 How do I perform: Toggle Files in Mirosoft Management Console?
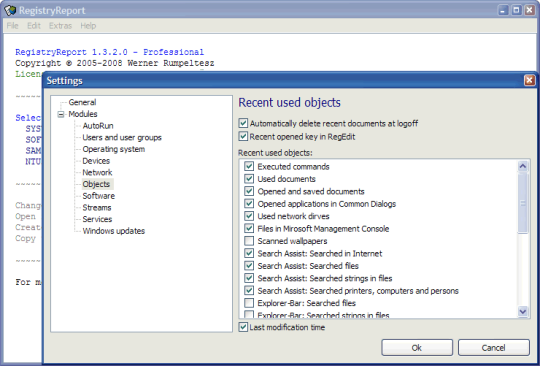249,229
